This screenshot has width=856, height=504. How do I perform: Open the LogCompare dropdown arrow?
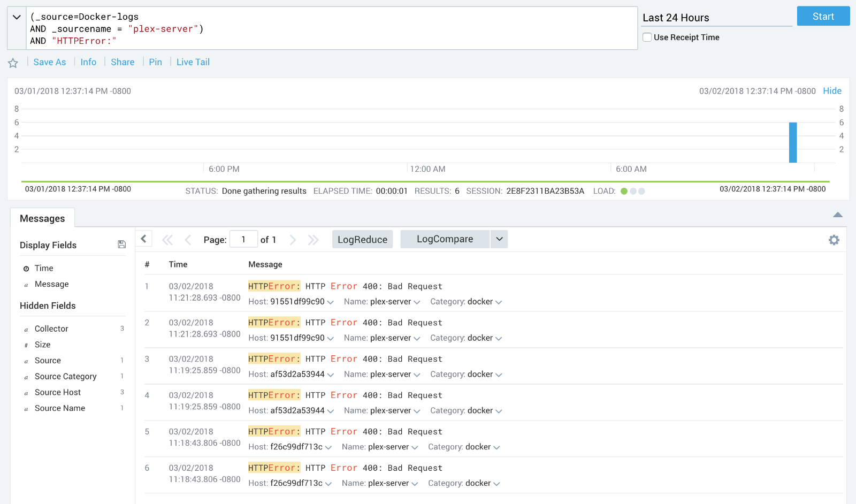click(499, 239)
